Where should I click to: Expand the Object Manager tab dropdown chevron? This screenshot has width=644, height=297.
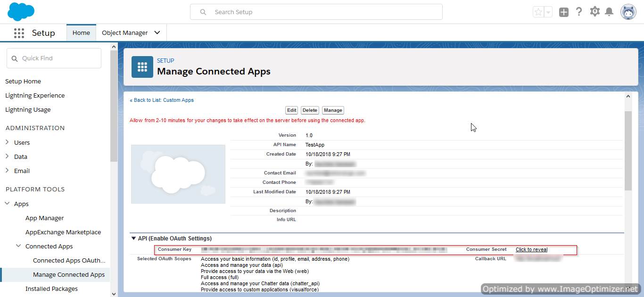click(157, 33)
